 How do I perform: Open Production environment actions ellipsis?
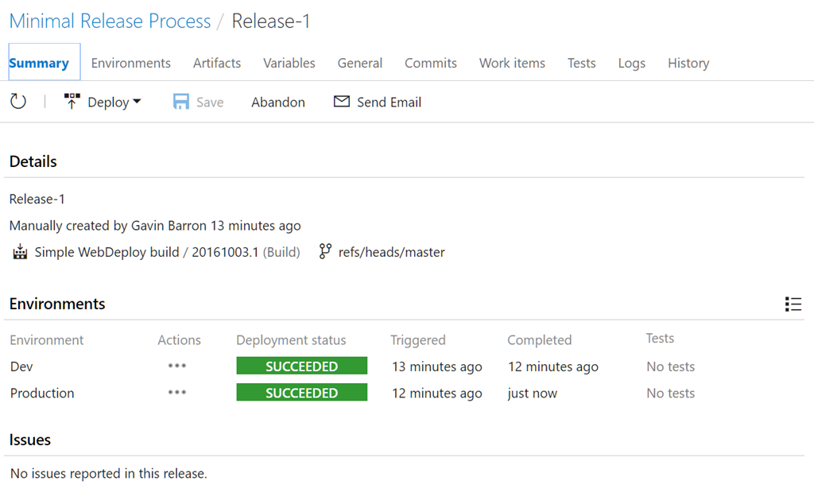(x=177, y=393)
